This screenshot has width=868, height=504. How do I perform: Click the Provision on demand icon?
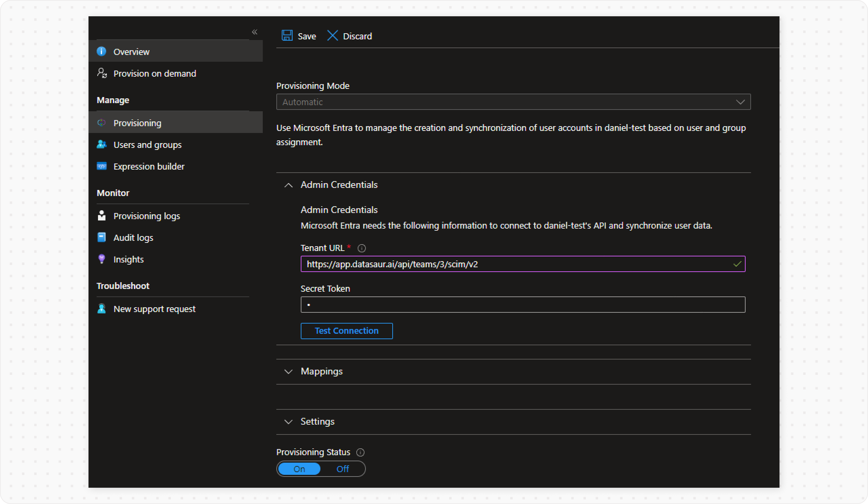click(102, 73)
